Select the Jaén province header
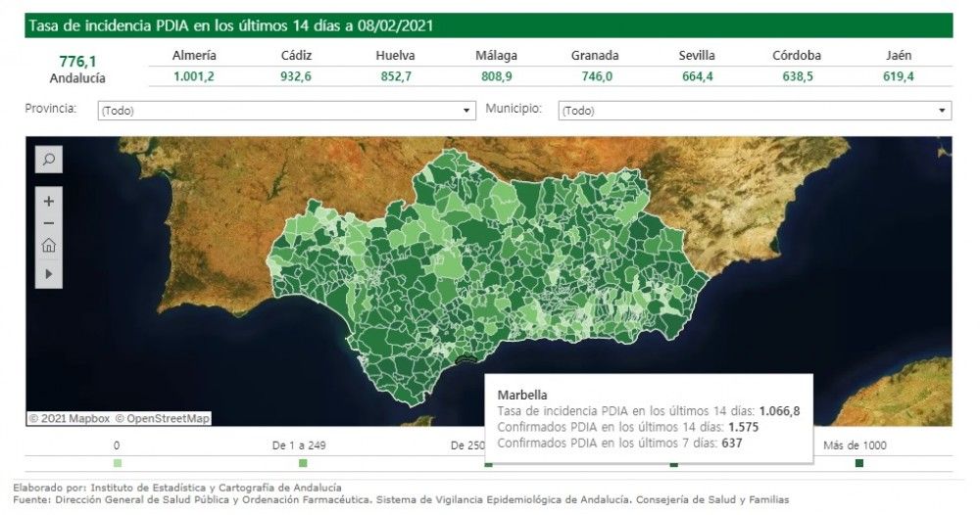The width and height of the screenshot is (980, 515). (899, 55)
